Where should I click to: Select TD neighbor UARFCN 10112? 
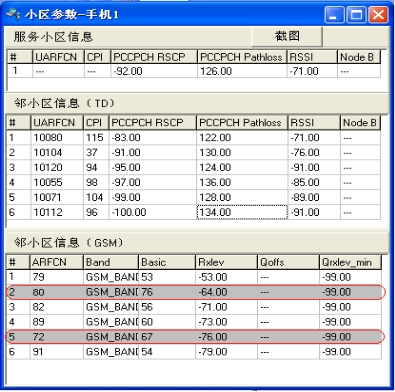(x=57, y=212)
